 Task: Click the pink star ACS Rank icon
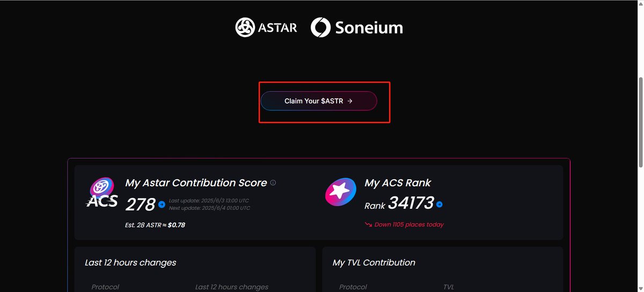(x=341, y=193)
